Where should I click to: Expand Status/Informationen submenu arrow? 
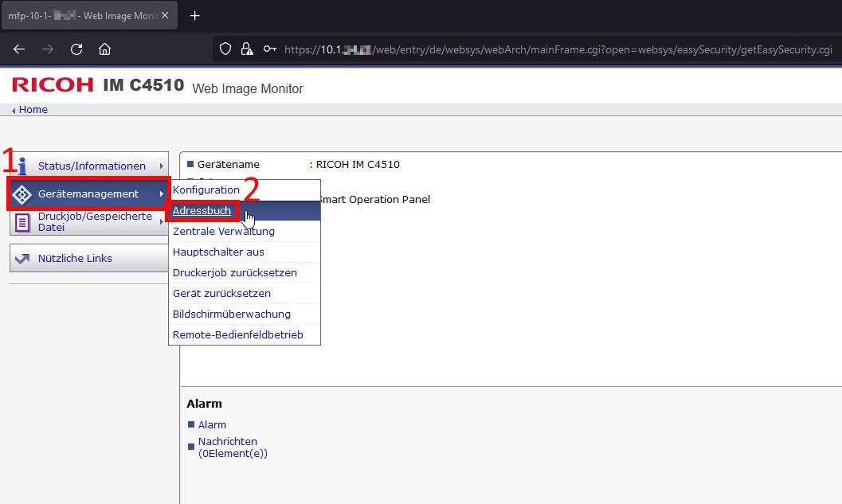point(161,166)
